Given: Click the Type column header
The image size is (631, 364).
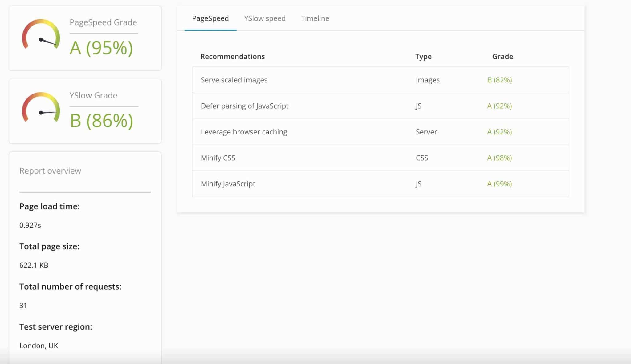Looking at the screenshot, I should click(423, 57).
